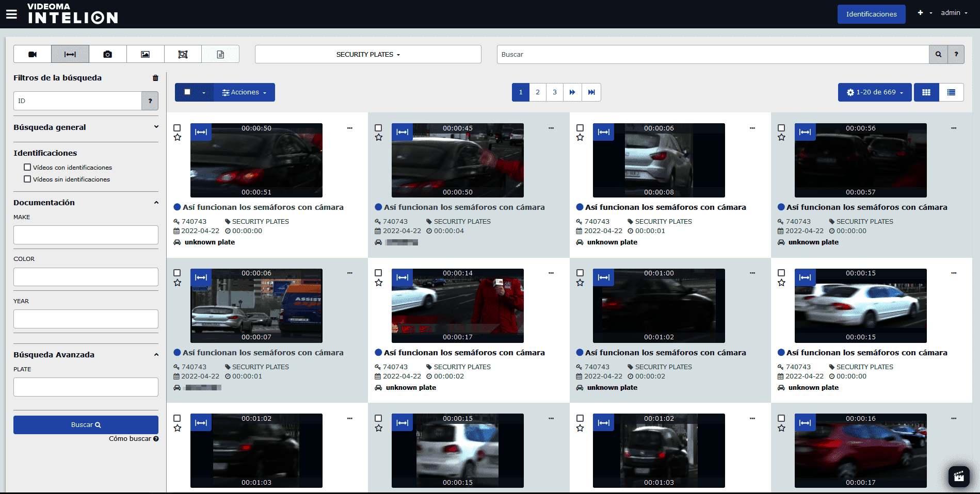
Task: Open the hamburger navigation menu
Action: click(x=11, y=13)
